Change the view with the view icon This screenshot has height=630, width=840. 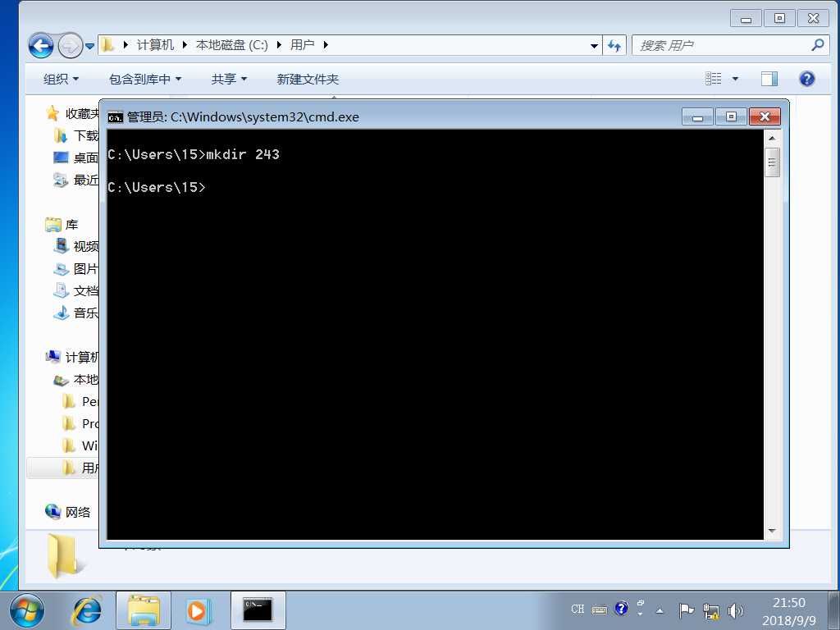[713, 79]
